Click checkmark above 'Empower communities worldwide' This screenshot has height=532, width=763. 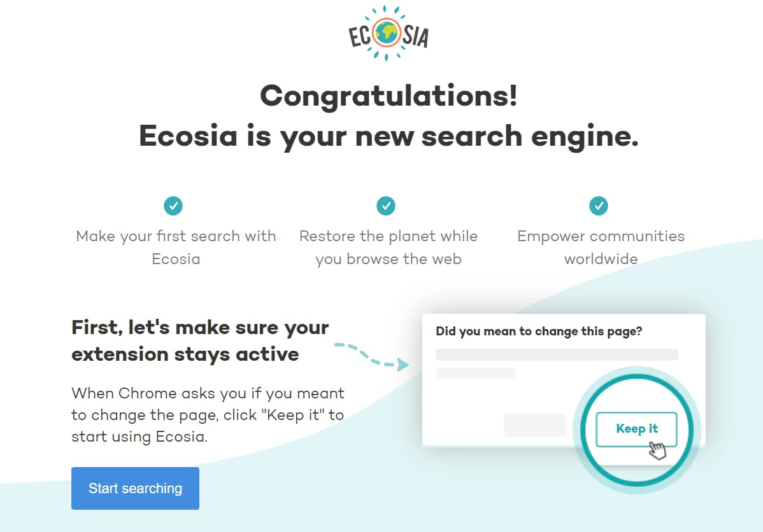599,206
